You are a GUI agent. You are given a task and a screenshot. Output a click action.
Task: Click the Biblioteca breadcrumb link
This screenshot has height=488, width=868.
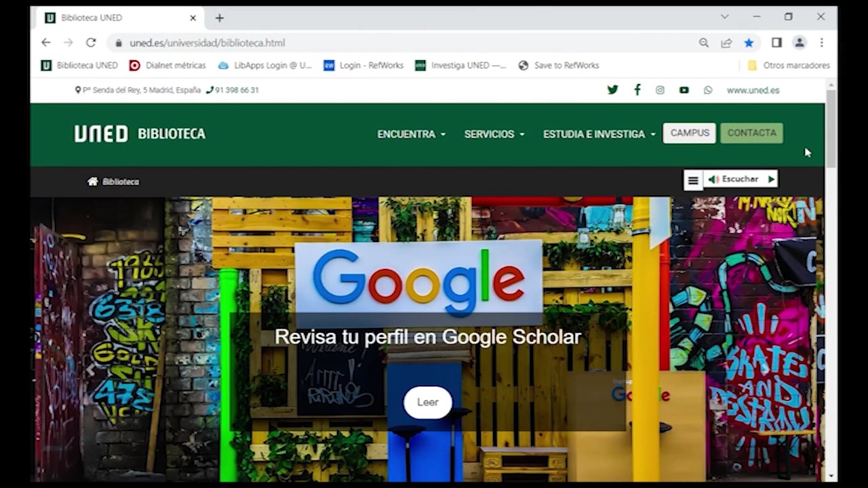coord(121,182)
